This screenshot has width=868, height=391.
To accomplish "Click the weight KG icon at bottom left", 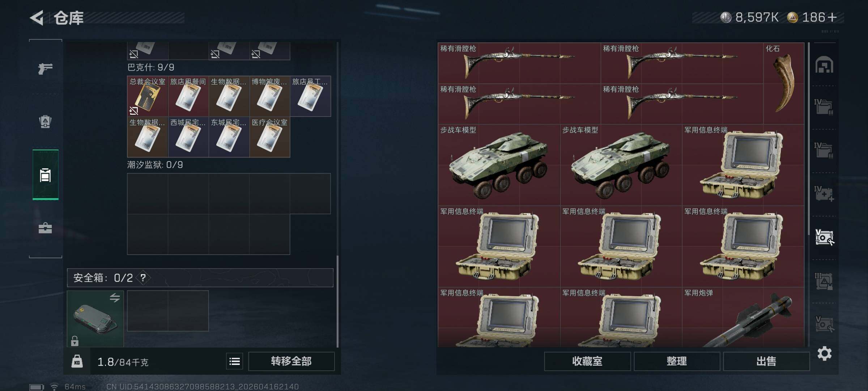I will click(x=77, y=361).
